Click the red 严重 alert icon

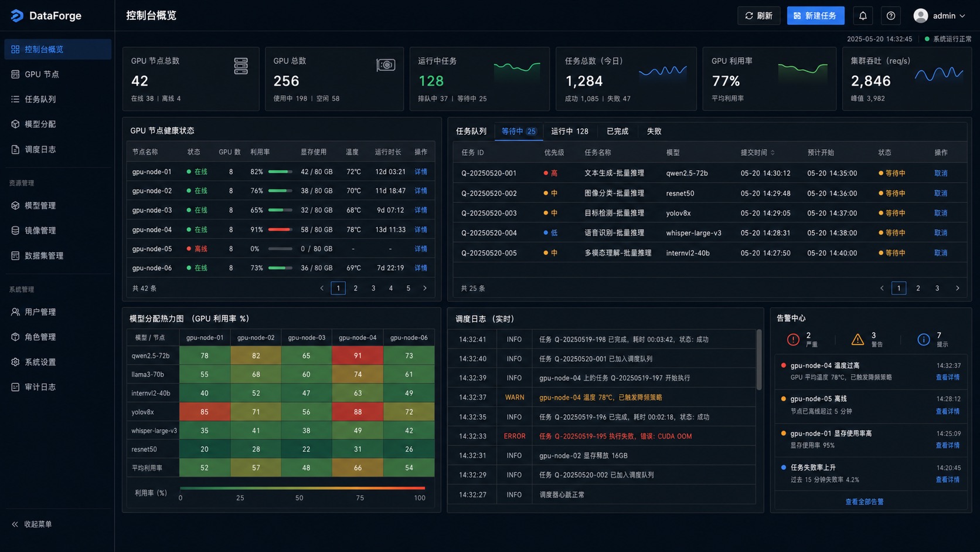coord(793,339)
